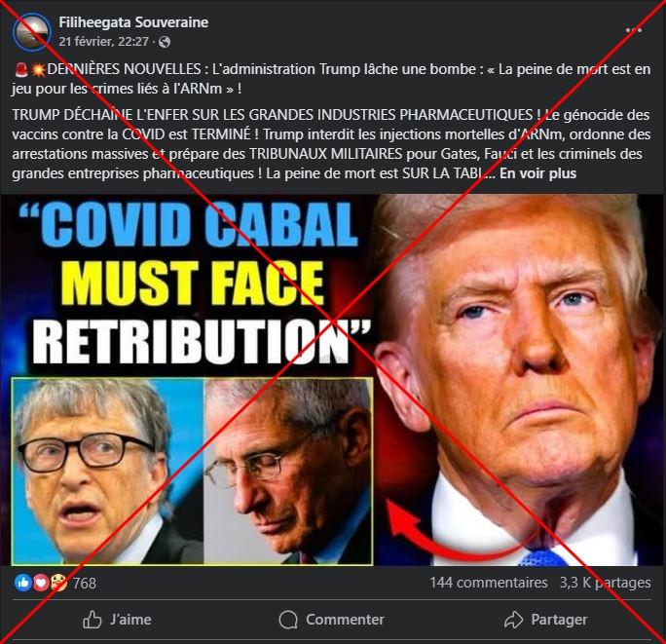Select the 'Partager' text label

point(560,620)
